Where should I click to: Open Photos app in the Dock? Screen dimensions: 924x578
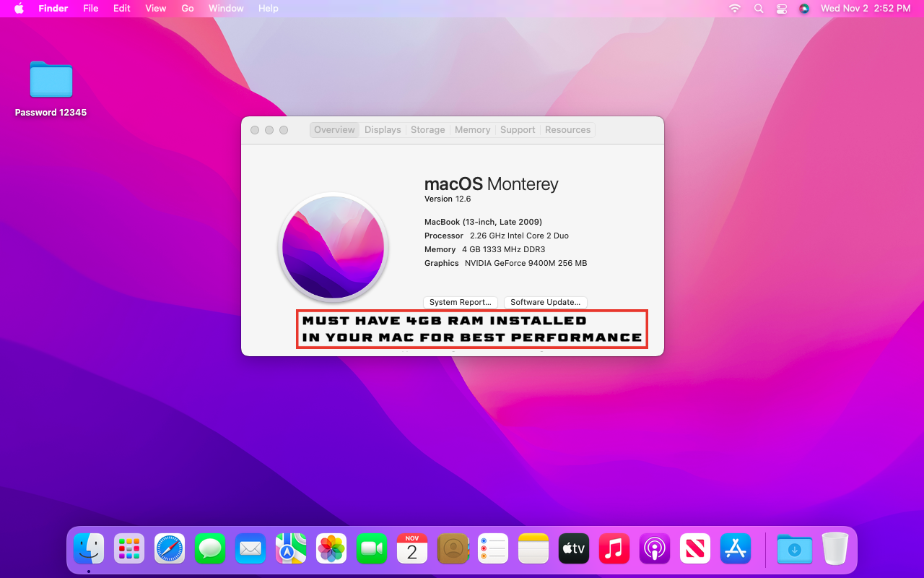click(x=331, y=549)
